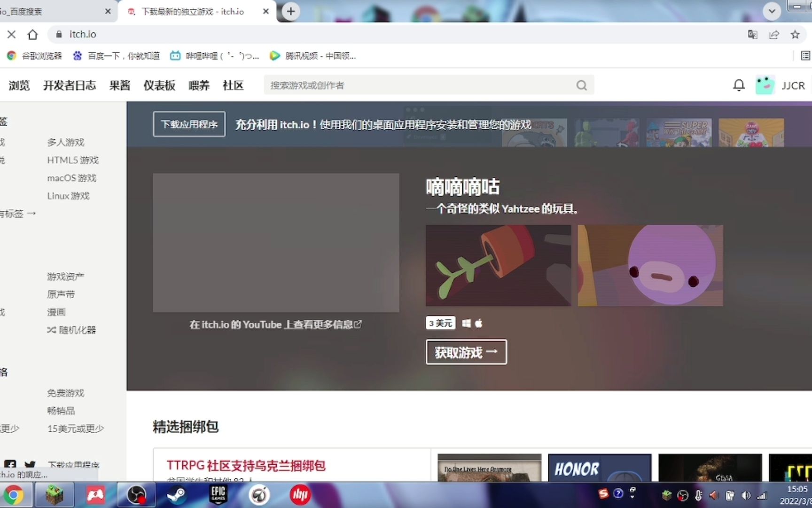Open the 浏览 menu
This screenshot has width=812, height=508.
coord(19,86)
